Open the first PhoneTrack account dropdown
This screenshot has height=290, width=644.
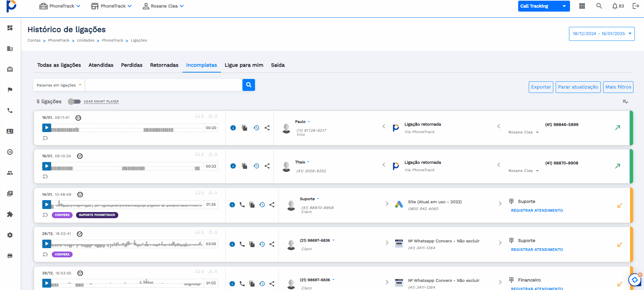60,6
